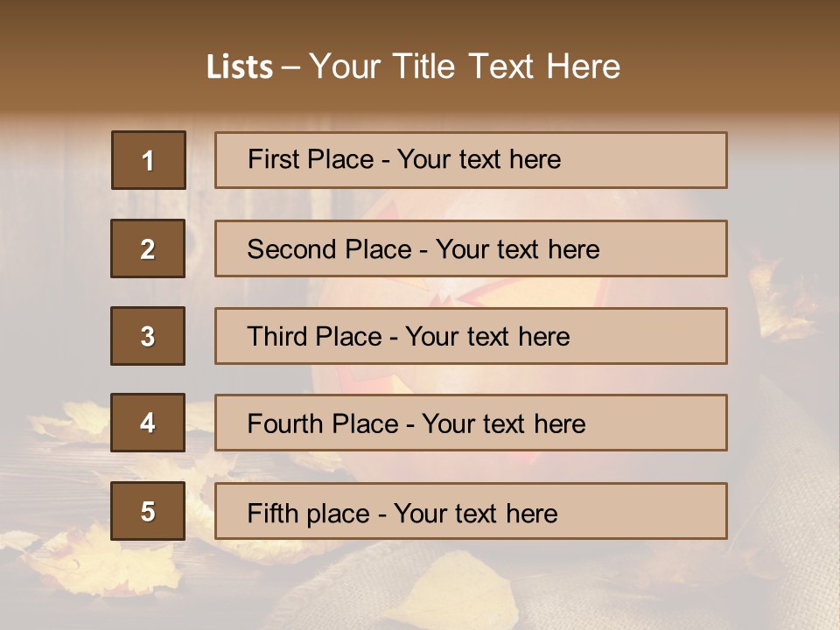The image size is (840, 630).
Task: Pick the number 4 box
Action: coord(148,423)
